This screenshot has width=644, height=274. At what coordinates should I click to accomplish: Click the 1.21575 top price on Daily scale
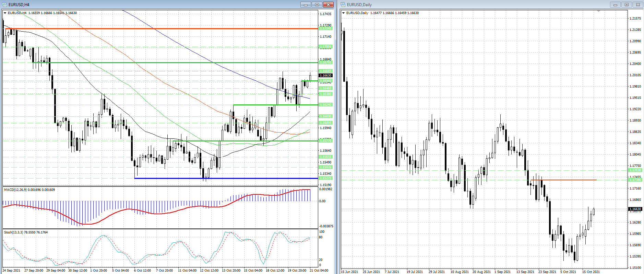pyautogui.click(x=635, y=18)
